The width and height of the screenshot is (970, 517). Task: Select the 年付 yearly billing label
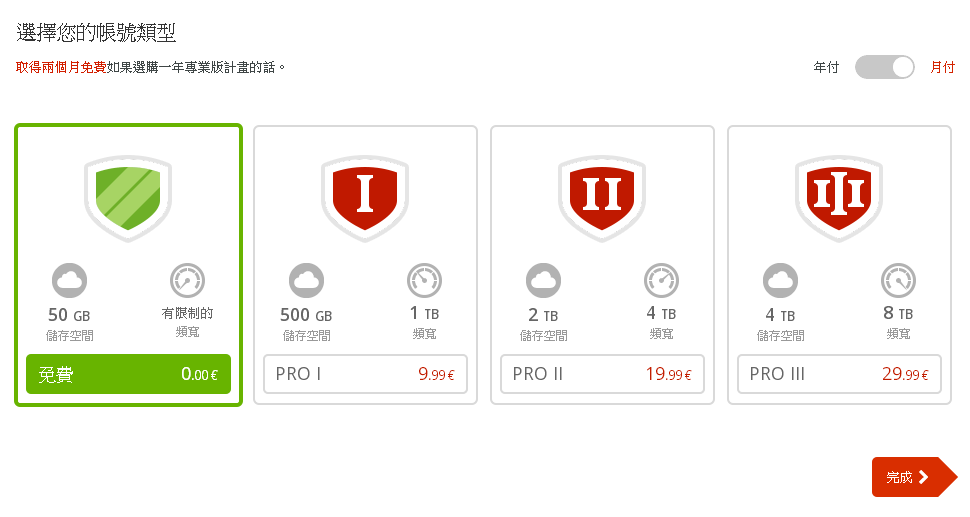click(x=826, y=67)
